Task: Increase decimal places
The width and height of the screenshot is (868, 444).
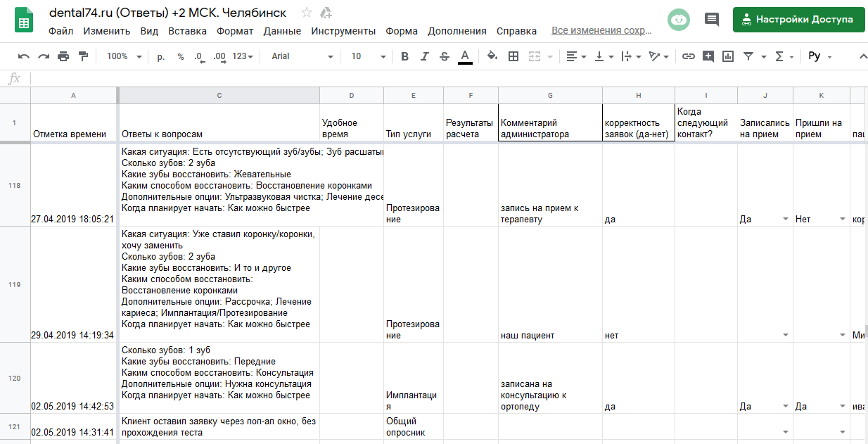Action: [219, 56]
